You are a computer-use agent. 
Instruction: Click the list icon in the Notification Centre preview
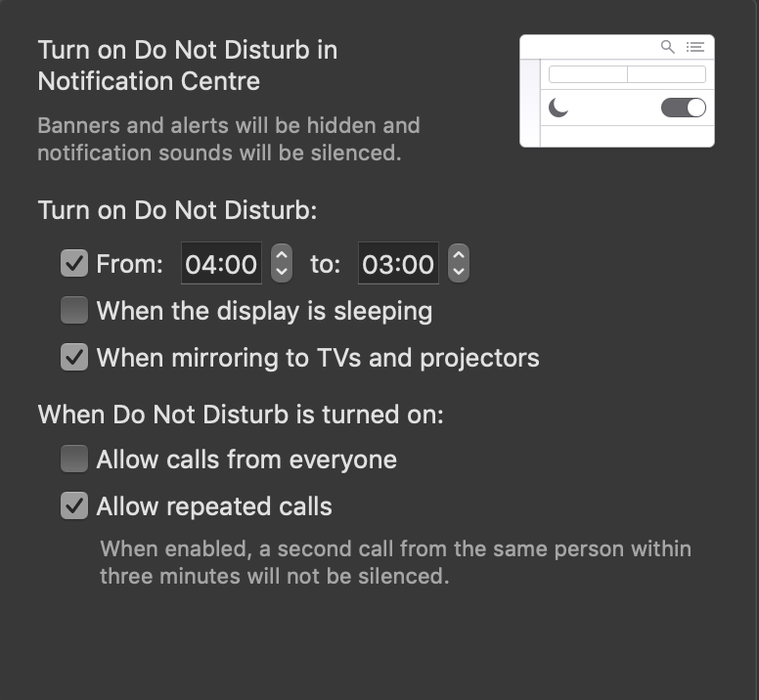tap(695, 47)
